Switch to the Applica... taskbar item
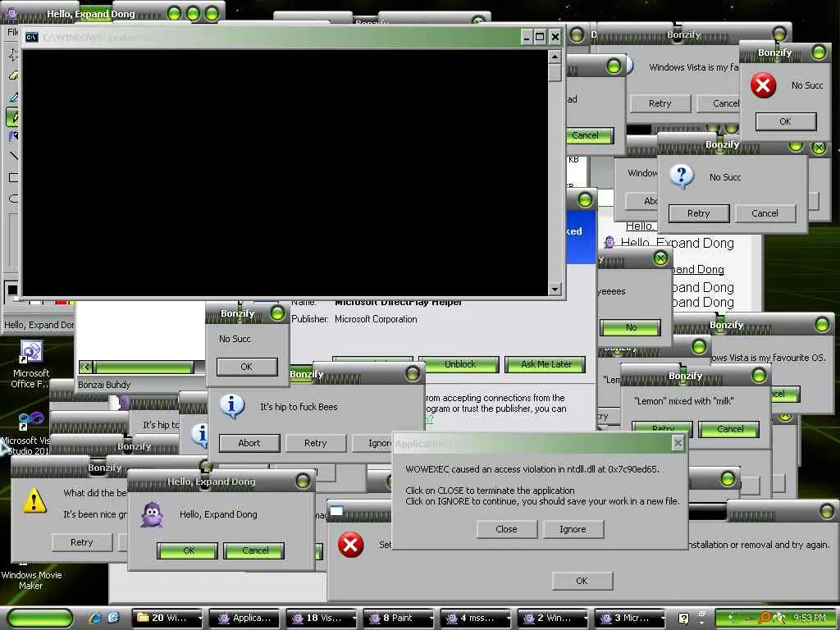The height and width of the screenshot is (630, 840). click(x=244, y=618)
